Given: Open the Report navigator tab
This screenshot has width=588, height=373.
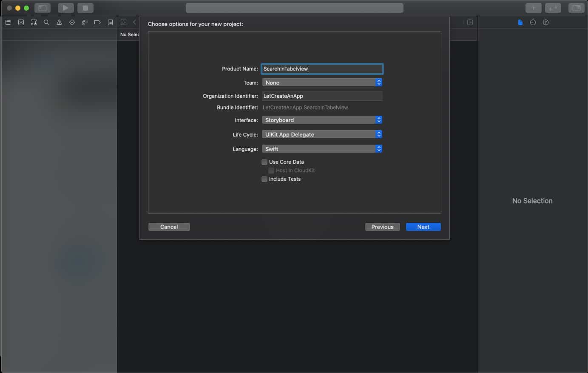Looking at the screenshot, I should (110, 23).
